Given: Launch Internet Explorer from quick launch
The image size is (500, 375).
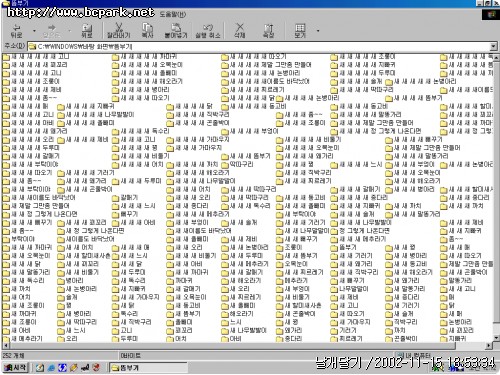Looking at the screenshot, I should pos(51,368).
